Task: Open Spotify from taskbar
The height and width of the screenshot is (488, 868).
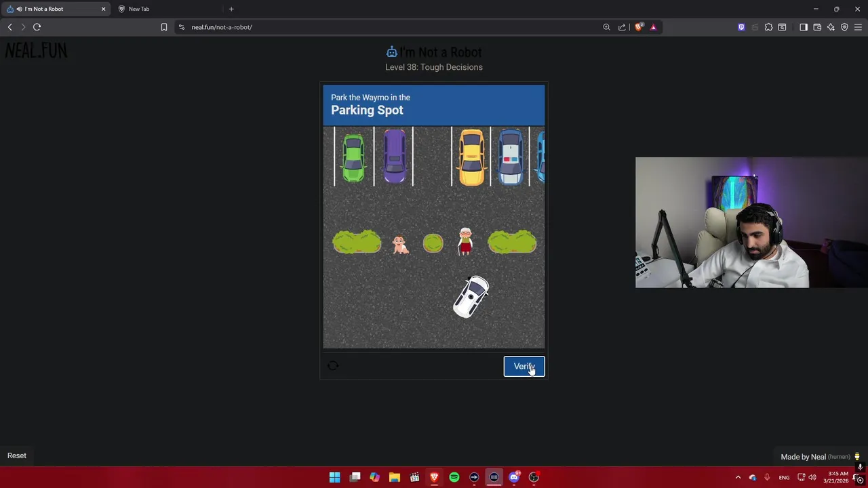Action: 454,477
